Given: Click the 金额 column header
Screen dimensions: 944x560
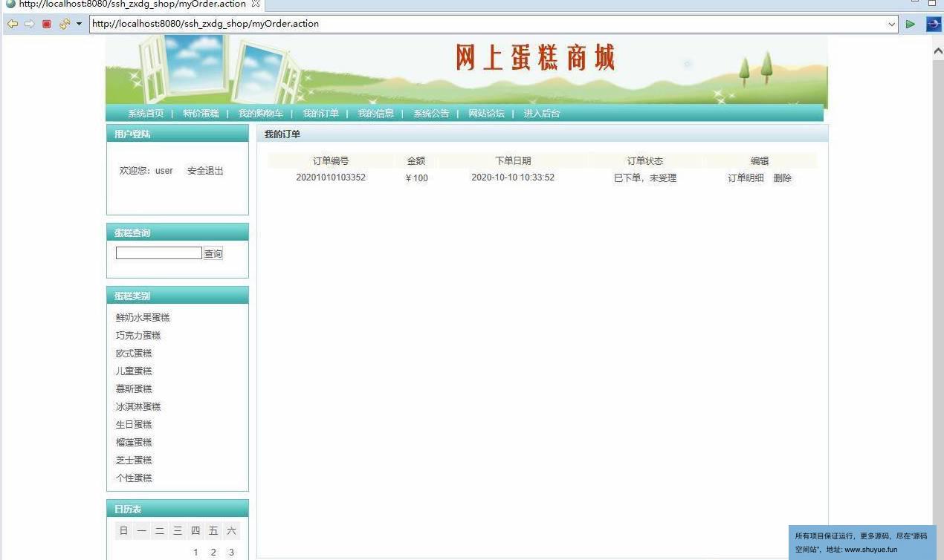Looking at the screenshot, I should coord(416,160).
